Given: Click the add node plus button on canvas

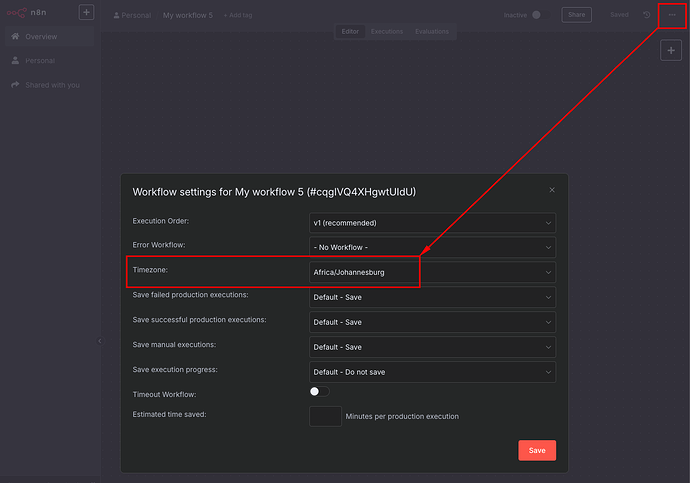Looking at the screenshot, I should point(671,51).
